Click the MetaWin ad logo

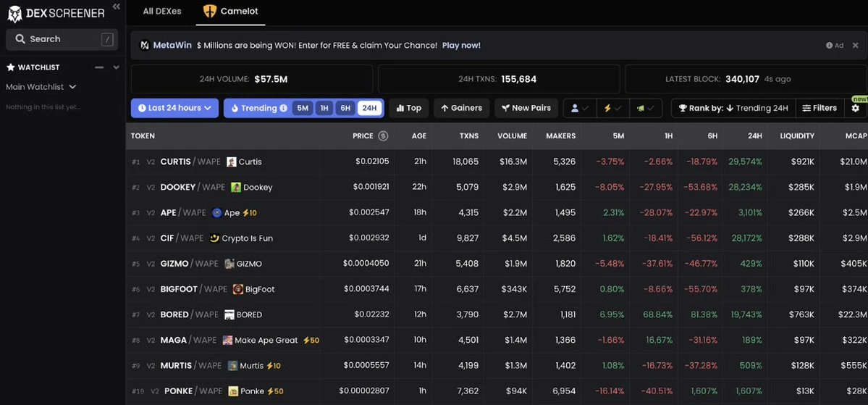click(x=145, y=45)
